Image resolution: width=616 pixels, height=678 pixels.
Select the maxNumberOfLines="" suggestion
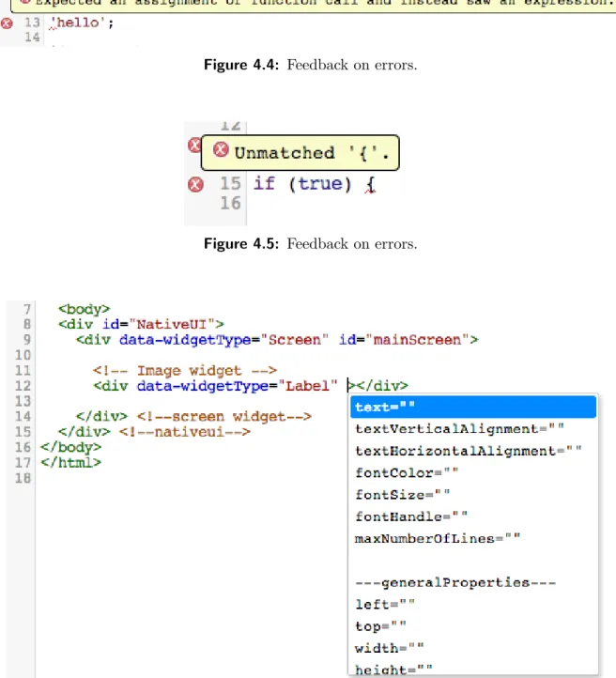tap(473, 539)
